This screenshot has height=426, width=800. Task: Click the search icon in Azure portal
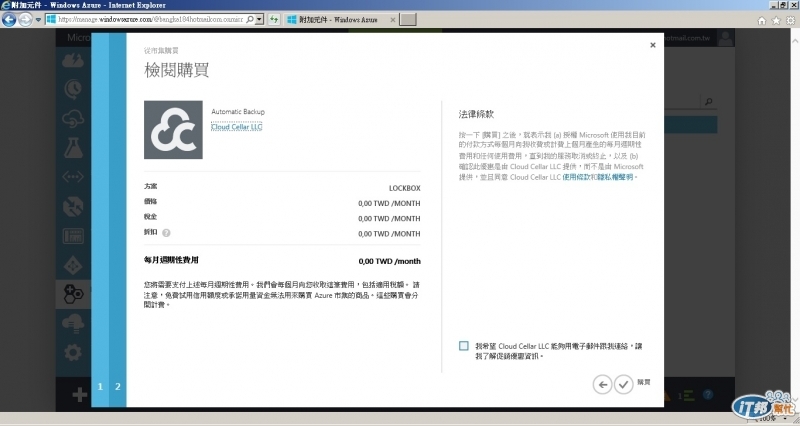708,102
